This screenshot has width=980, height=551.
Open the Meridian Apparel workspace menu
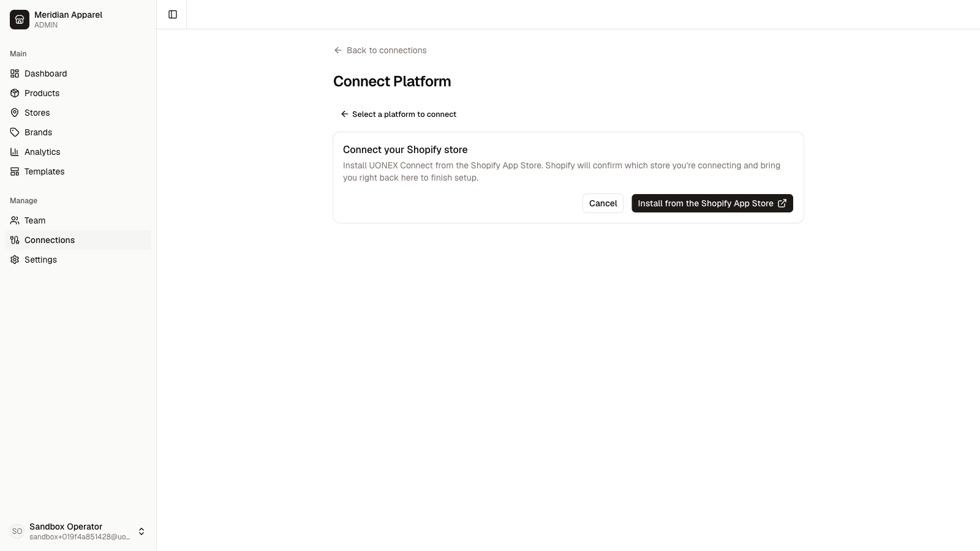pos(78,20)
